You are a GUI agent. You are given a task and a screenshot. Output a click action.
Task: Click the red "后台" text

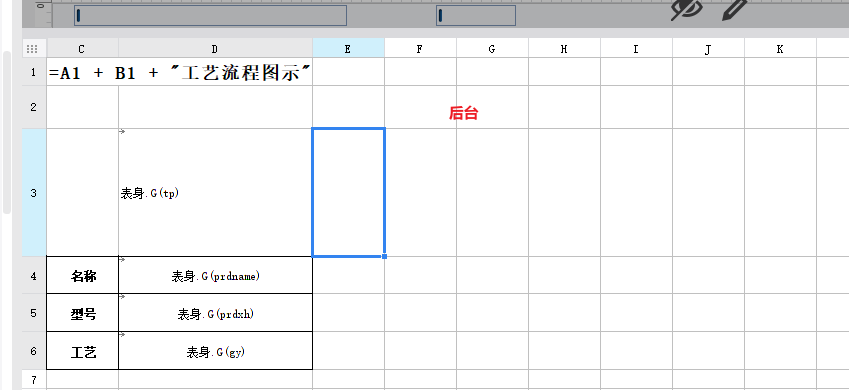(x=463, y=113)
